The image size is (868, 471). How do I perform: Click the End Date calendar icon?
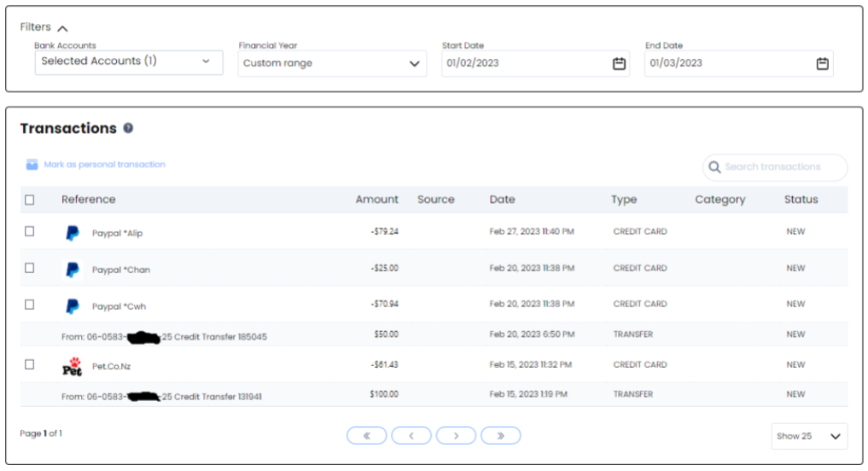[823, 64]
